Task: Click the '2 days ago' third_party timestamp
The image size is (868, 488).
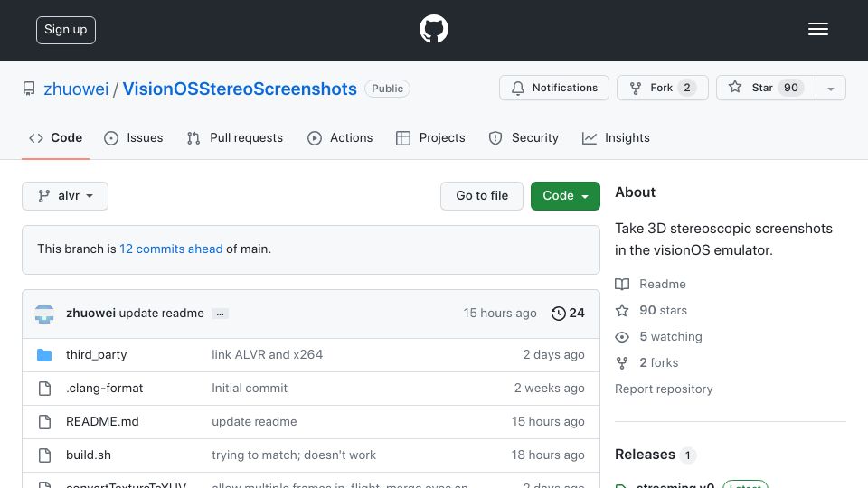Action: pos(553,354)
